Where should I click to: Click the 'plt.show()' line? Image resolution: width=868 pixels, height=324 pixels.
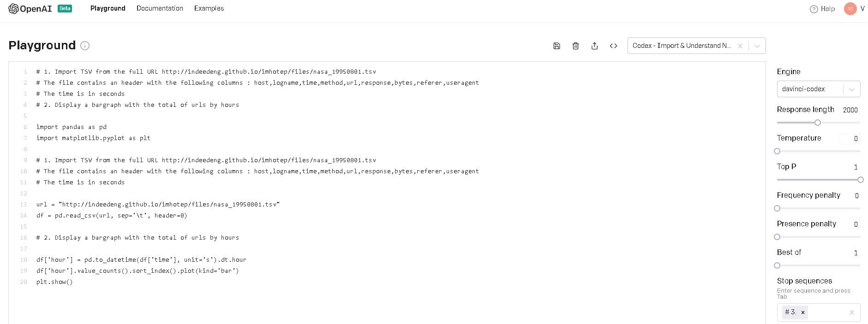point(54,282)
